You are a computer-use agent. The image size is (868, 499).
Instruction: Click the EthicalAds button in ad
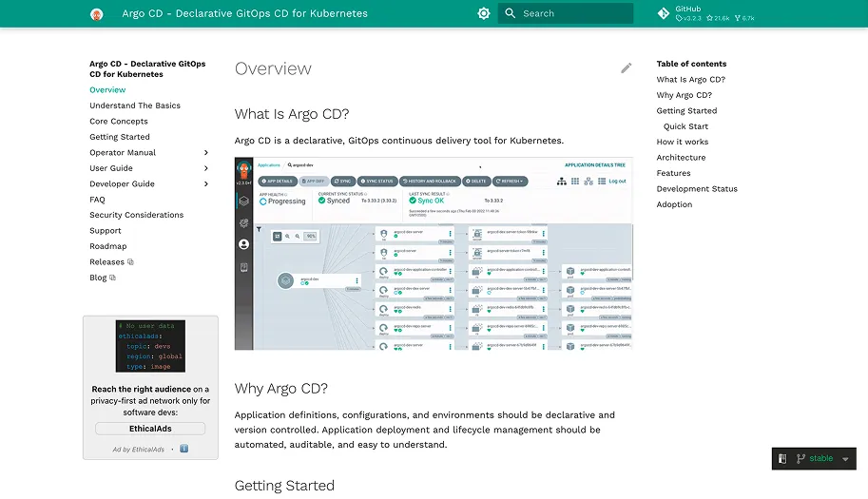pos(150,429)
